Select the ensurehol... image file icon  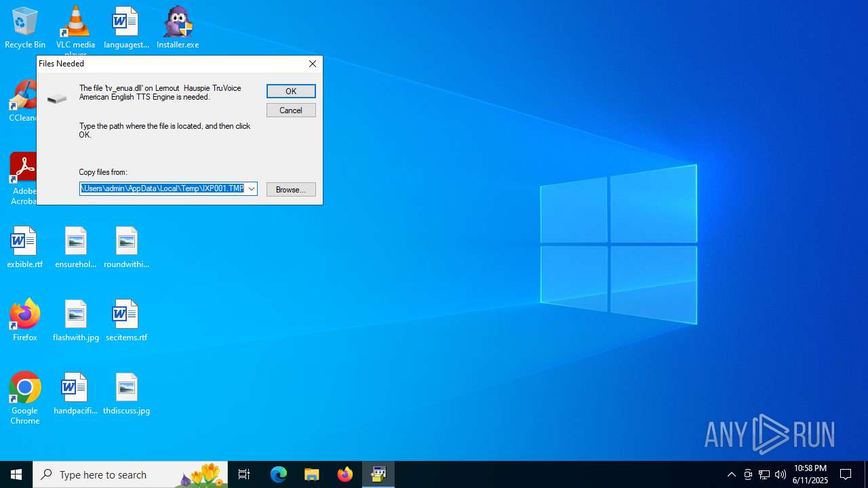tap(75, 247)
